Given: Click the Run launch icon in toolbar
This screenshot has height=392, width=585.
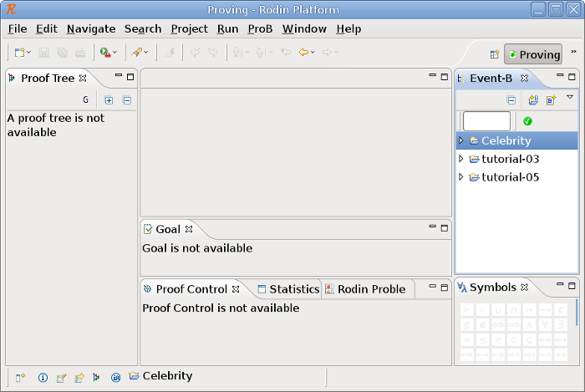Looking at the screenshot, I should coord(105,52).
